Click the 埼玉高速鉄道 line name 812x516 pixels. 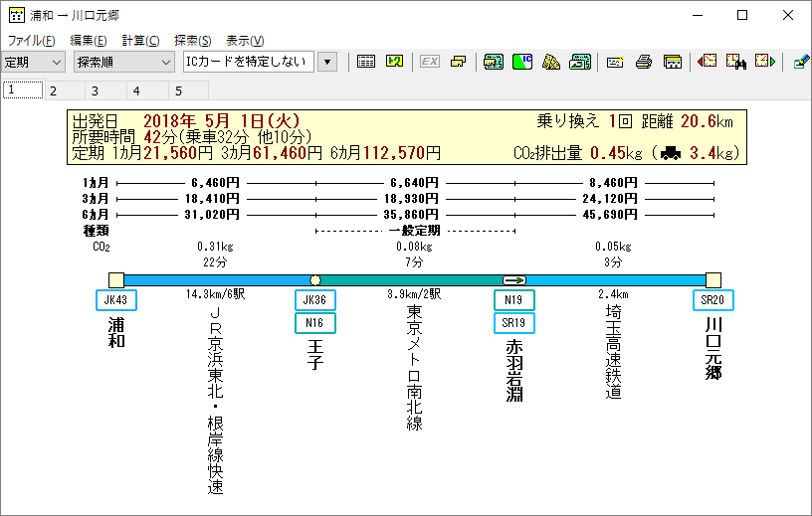click(613, 352)
